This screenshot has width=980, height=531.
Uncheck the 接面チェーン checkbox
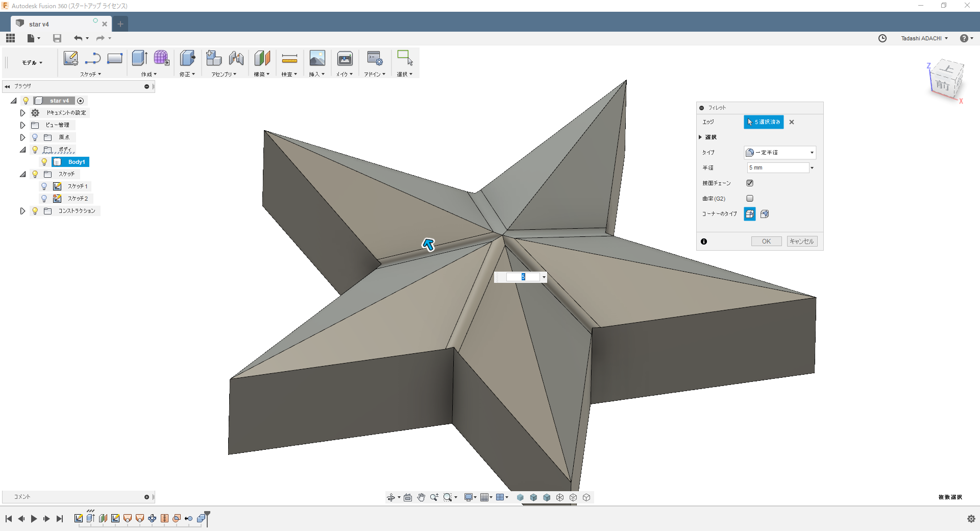click(x=750, y=183)
